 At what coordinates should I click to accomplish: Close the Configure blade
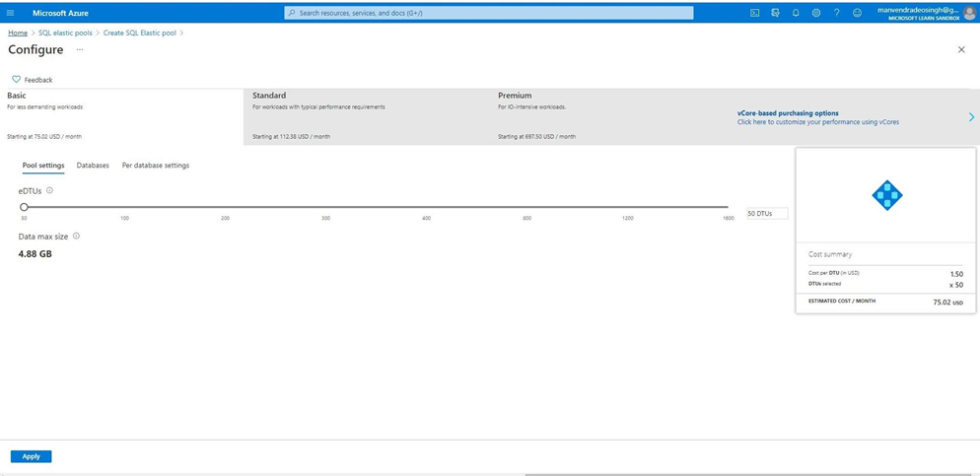(x=961, y=49)
